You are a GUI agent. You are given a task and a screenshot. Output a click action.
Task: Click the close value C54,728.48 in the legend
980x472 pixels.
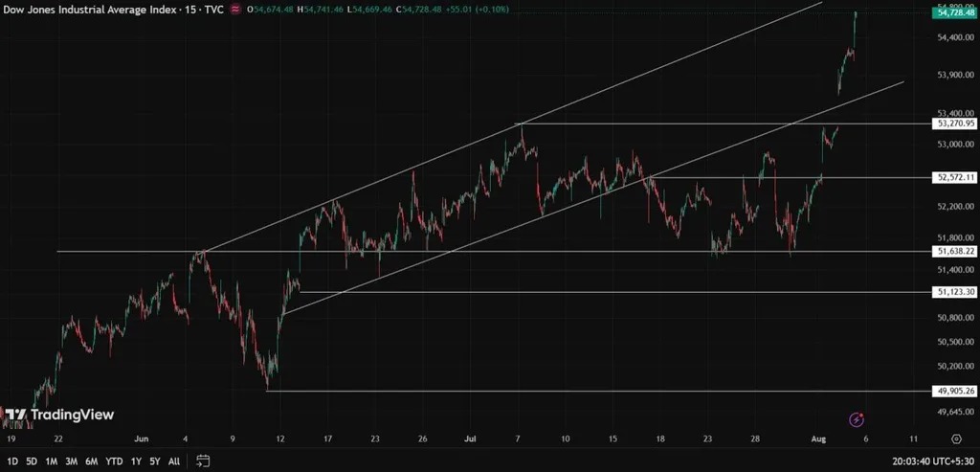click(419, 10)
